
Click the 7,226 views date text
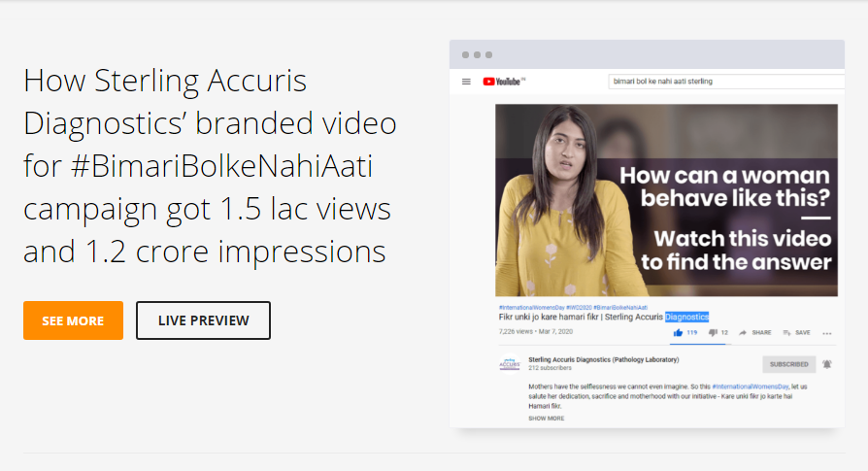[x=535, y=331]
